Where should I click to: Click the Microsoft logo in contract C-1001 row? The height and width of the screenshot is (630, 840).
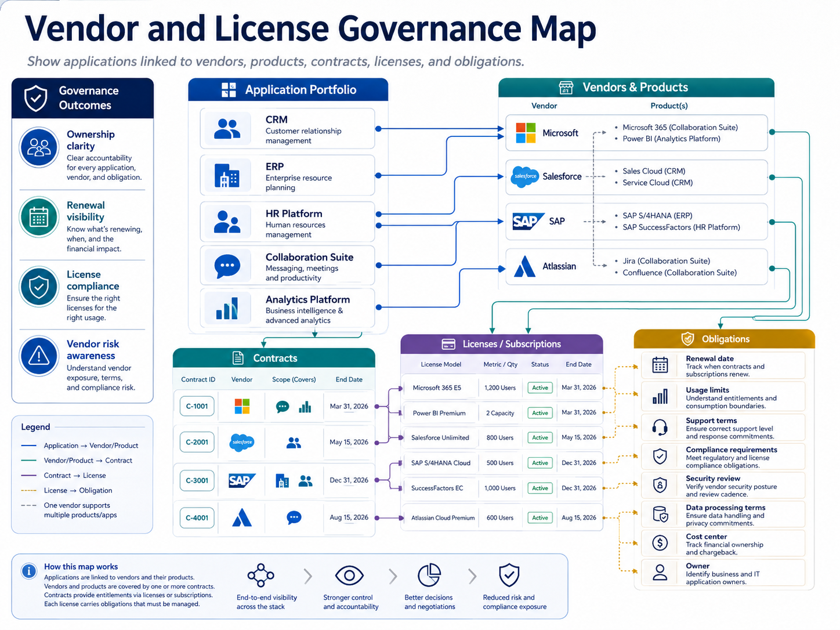(x=242, y=406)
